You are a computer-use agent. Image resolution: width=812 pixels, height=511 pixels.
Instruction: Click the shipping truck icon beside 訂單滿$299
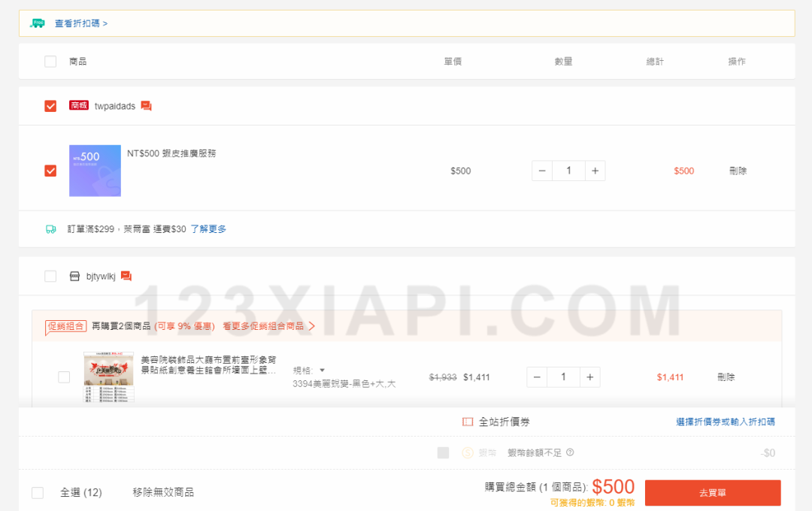(x=51, y=229)
